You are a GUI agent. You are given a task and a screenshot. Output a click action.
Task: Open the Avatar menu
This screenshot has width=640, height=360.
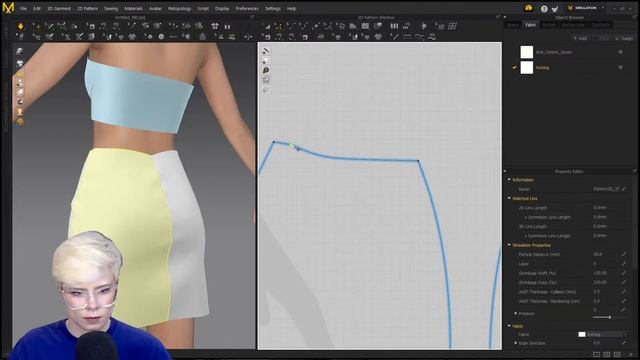(x=155, y=9)
